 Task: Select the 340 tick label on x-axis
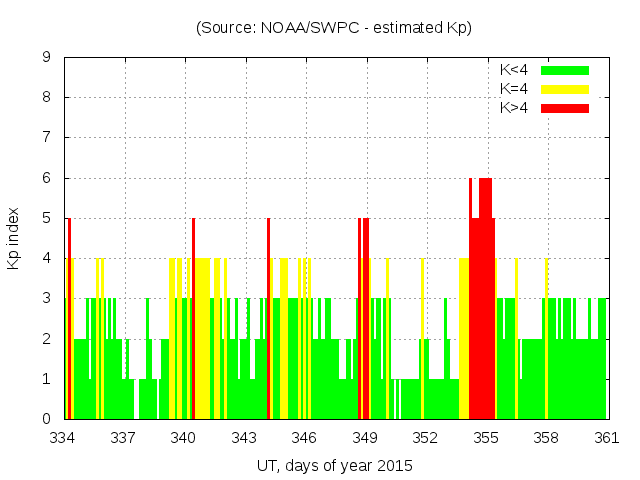click(184, 437)
